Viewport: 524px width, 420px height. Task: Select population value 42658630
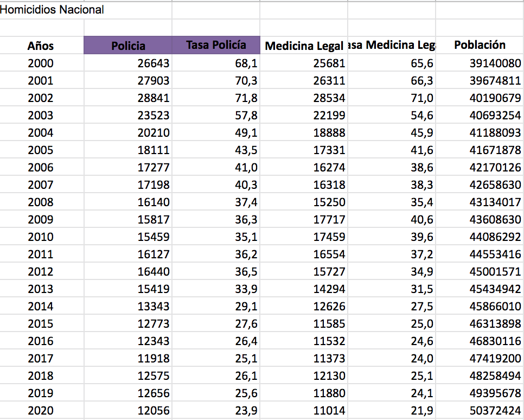click(x=480, y=185)
